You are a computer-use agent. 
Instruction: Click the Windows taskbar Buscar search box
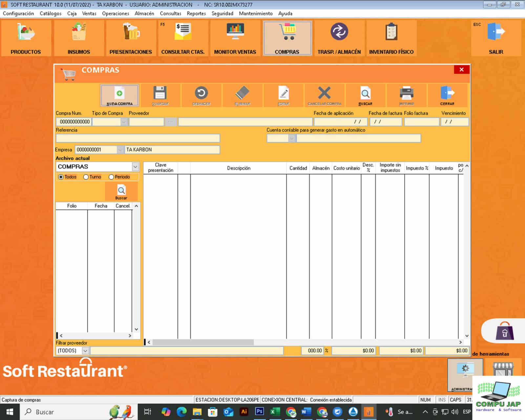tap(79, 412)
